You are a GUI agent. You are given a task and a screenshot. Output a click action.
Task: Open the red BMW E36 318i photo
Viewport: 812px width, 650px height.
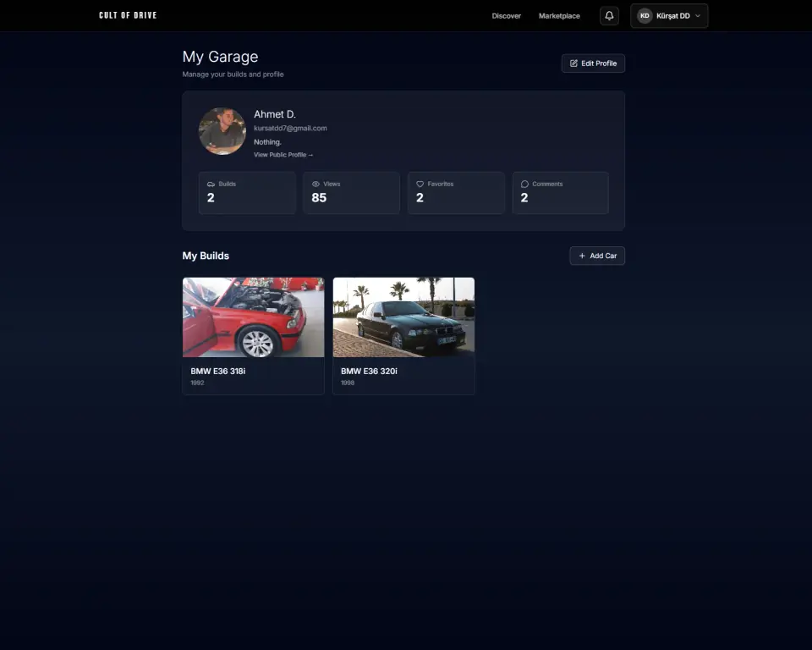click(253, 317)
